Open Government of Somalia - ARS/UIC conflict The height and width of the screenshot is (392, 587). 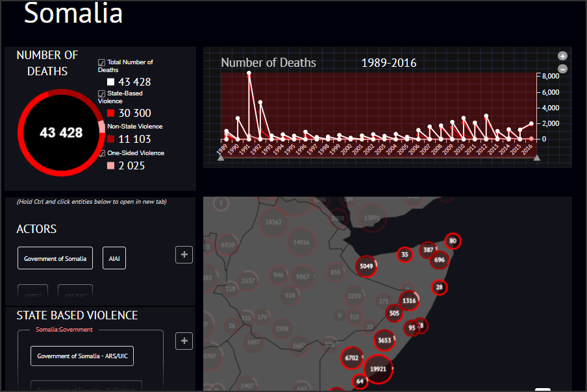tap(82, 356)
